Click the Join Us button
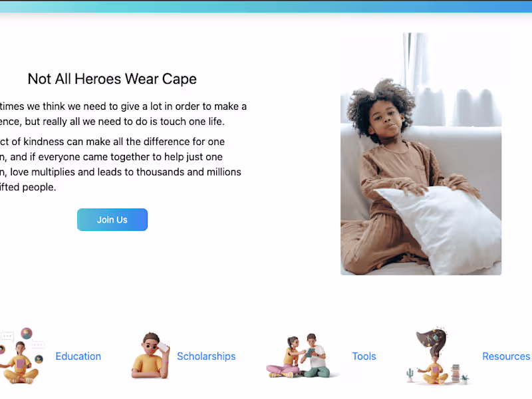 point(112,219)
